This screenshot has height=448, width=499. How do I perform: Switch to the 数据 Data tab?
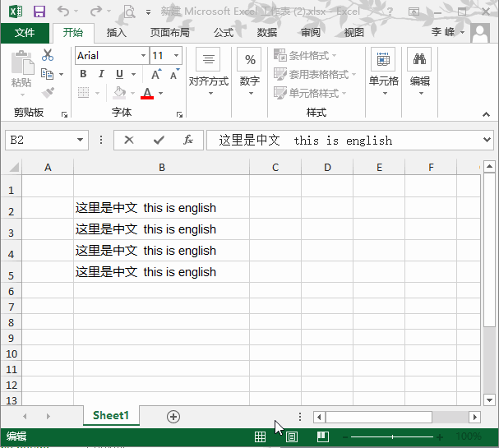click(266, 33)
